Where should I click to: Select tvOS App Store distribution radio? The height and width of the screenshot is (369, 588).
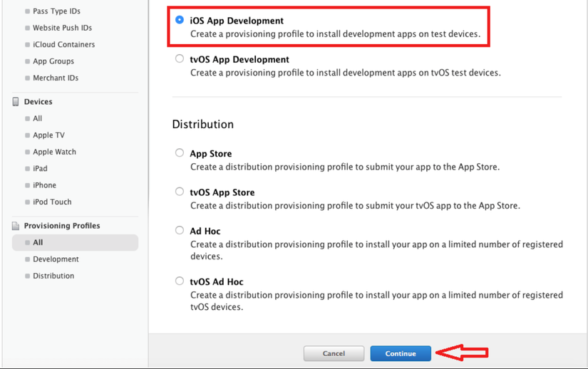tap(180, 192)
